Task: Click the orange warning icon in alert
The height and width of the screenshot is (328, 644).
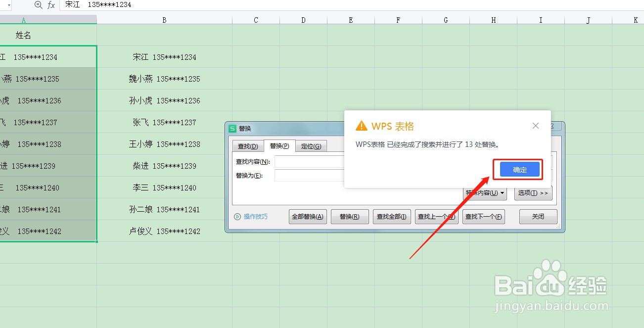Action: pyautogui.click(x=362, y=126)
